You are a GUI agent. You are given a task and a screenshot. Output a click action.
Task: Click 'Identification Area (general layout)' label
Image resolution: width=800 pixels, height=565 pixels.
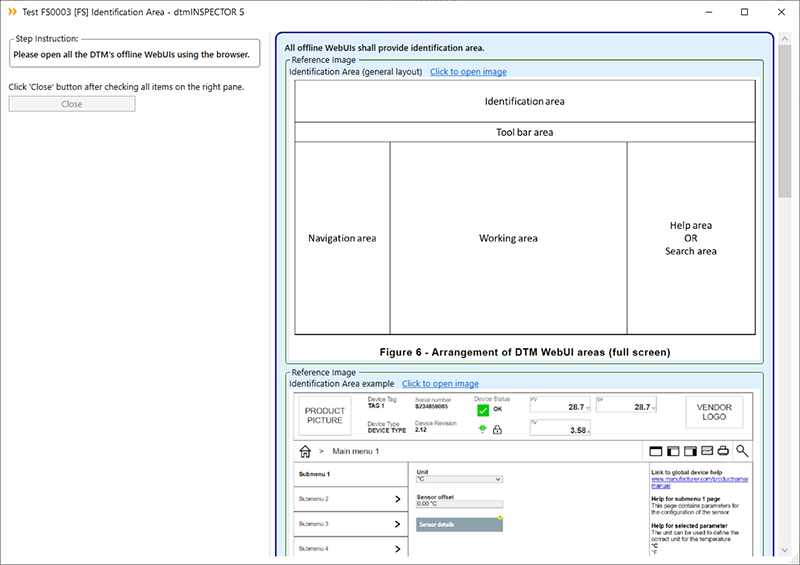pos(356,72)
